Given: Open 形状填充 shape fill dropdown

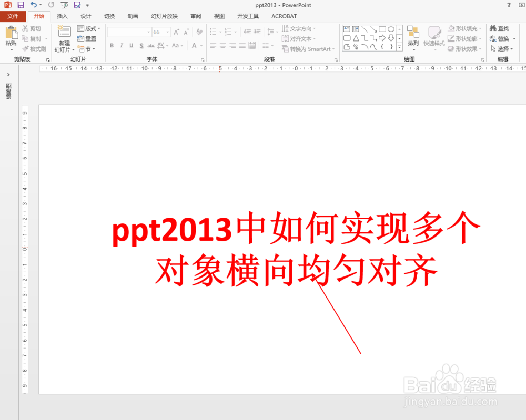Looking at the screenshot, I should (x=464, y=28).
